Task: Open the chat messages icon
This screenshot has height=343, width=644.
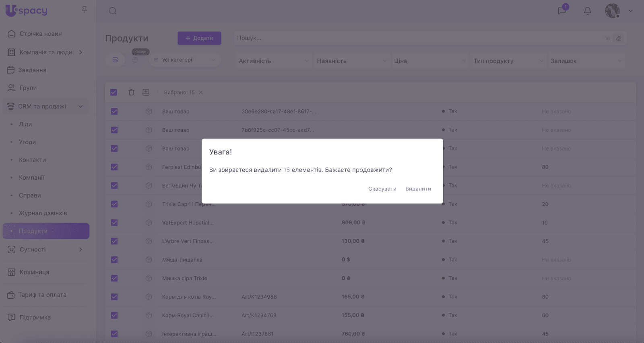Action: point(562,11)
